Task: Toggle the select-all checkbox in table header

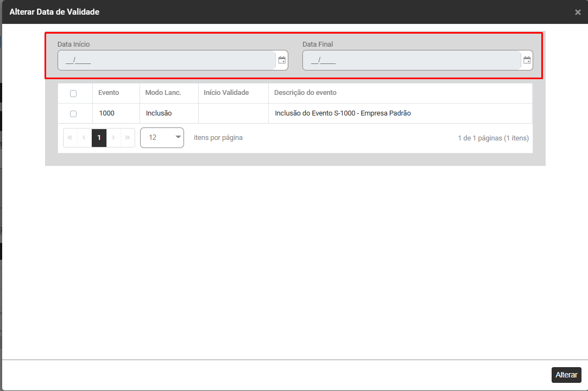Action: (x=73, y=93)
